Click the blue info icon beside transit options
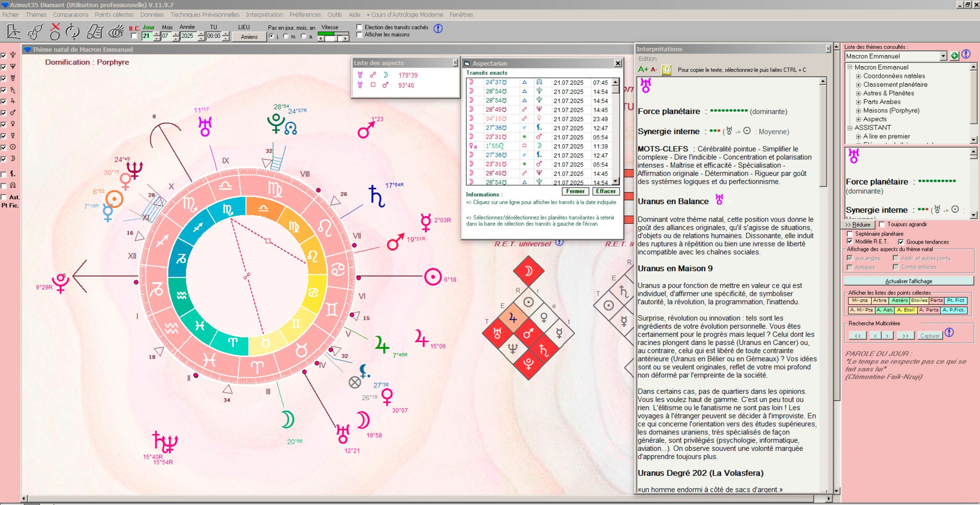The height and width of the screenshot is (505, 980). 438,28
